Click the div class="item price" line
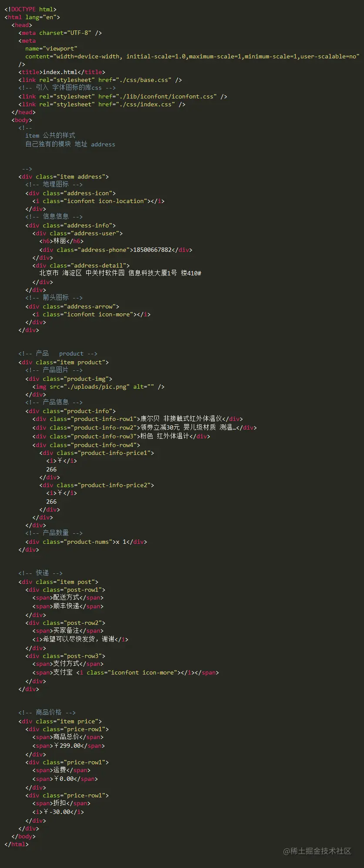 tap(60, 721)
